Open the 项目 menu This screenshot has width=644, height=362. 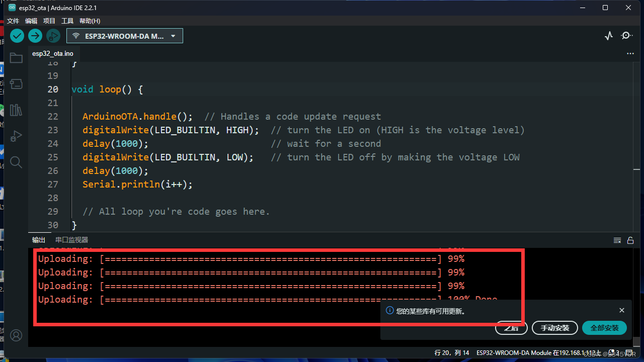coord(49,21)
